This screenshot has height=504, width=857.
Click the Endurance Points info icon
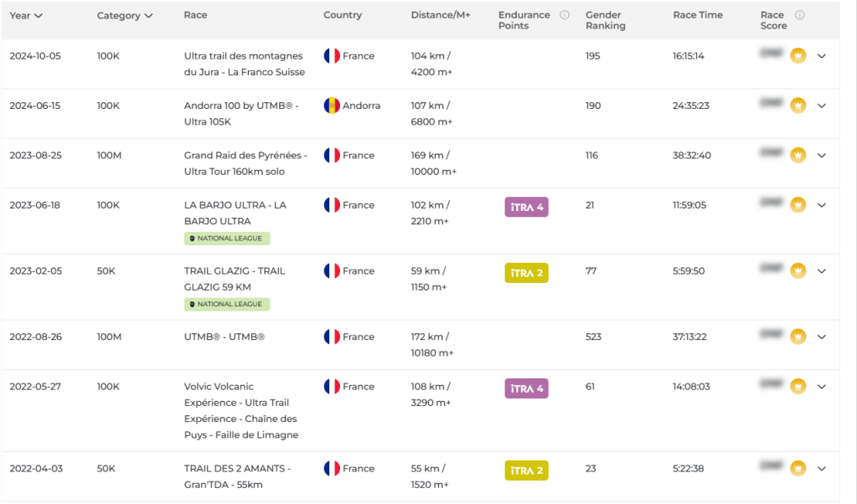click(x=565, y=15)
